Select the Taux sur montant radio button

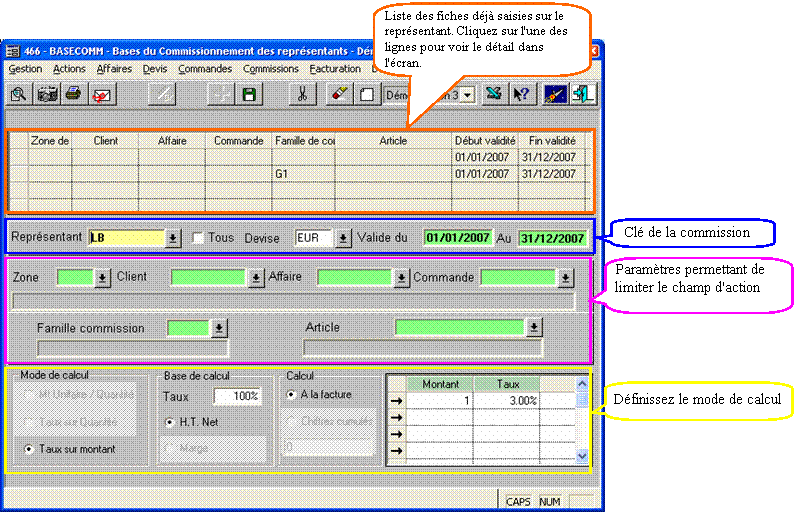pos(27,449)
